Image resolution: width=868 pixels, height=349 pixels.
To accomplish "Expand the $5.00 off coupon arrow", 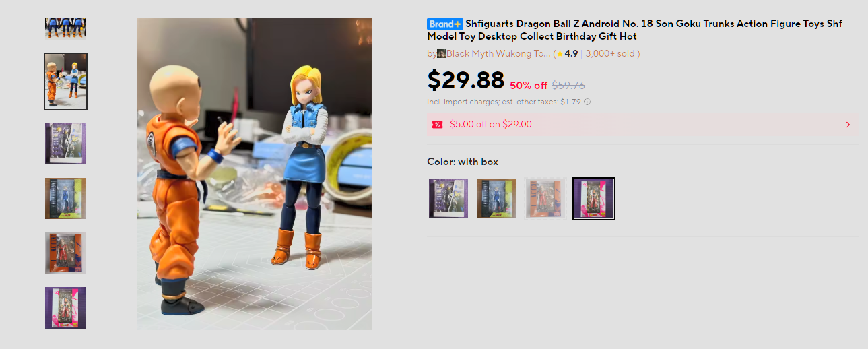I will pos(848,125).
